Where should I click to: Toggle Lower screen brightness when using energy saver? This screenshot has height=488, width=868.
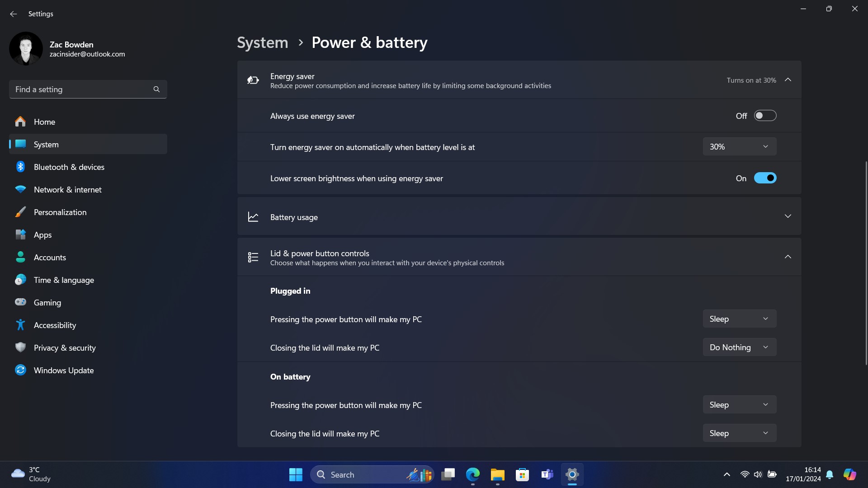[765, 178]
